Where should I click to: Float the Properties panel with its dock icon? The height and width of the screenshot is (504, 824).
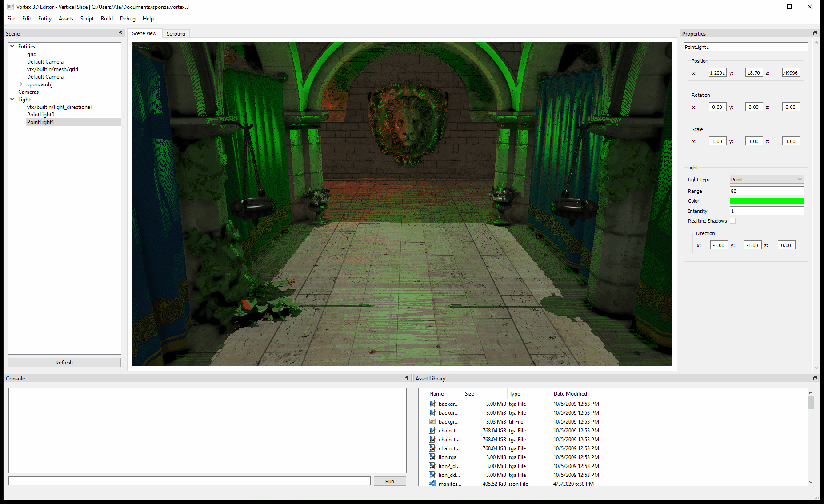pyautogui.click(x=815, y=33)
